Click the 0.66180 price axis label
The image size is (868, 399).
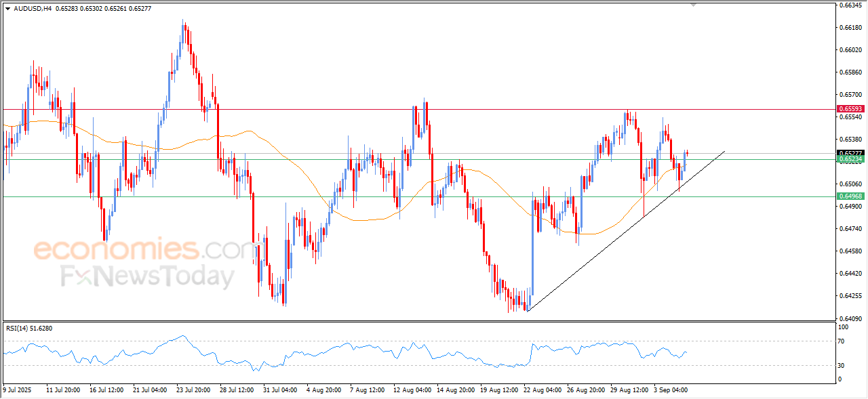(x=850, y=28)
